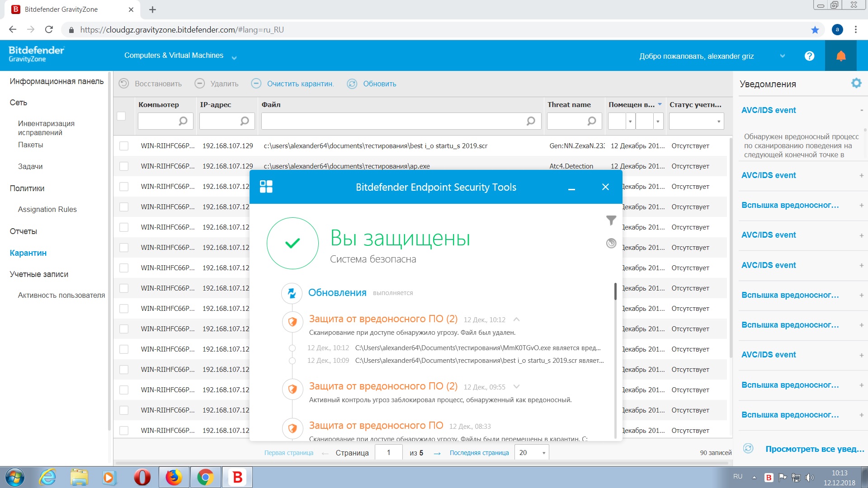The width and height of the screenshot is (868, 488).
Task: Click the filter funnel icon in Endpoint Security Tools
Action: click(x=611, y=221)
